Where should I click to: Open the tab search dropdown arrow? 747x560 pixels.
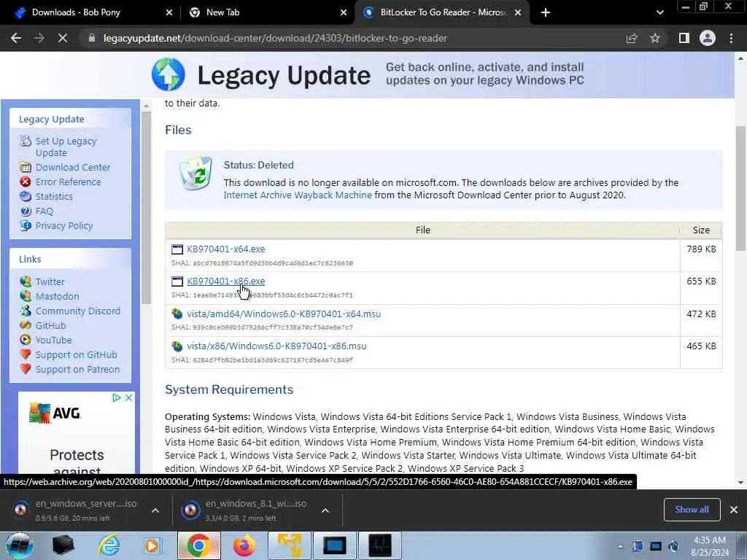coord(659,12)
